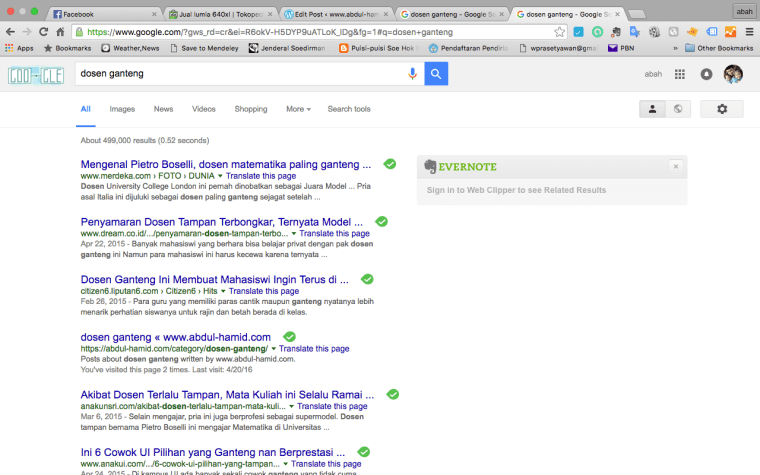Toggle the Search tools option
Screen dimensions: 760x475
pos(348,109)
